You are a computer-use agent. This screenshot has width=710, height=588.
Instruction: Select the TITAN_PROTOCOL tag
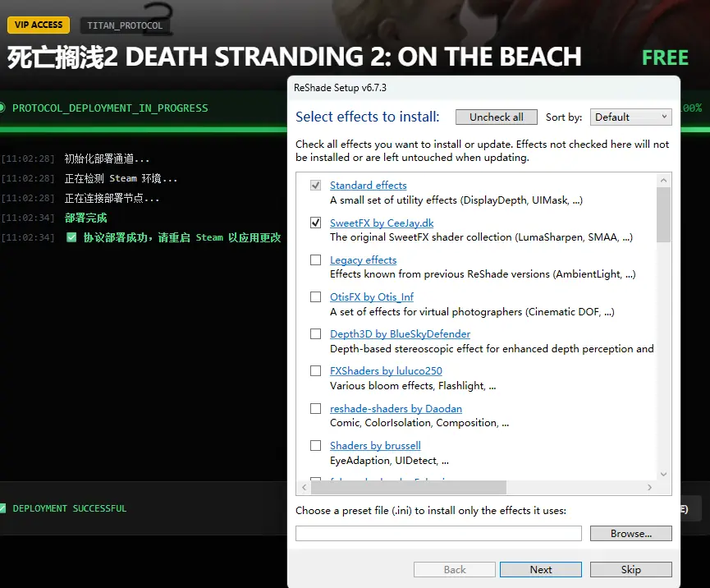click(125, 25)
